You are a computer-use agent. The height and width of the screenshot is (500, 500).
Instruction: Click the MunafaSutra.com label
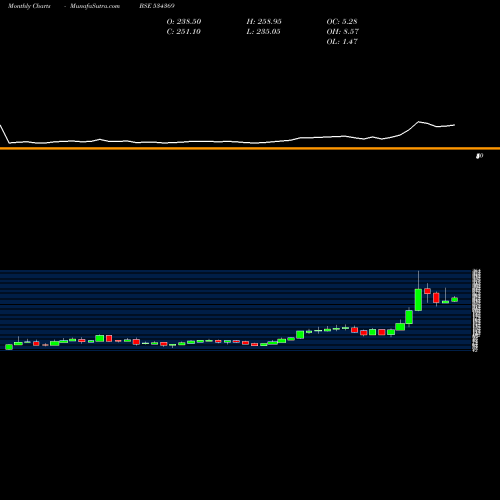point(95,6)
